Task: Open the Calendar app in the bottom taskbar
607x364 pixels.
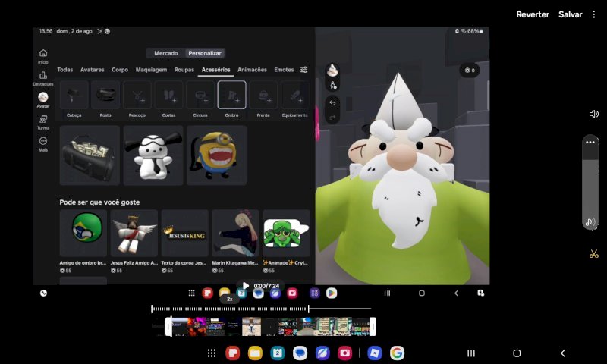Action: (277, 353)
